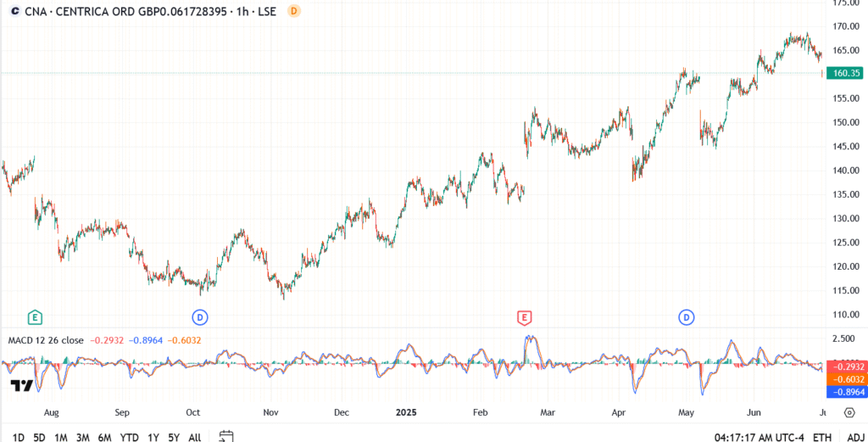Set range to 6M

tap(104, 437)
